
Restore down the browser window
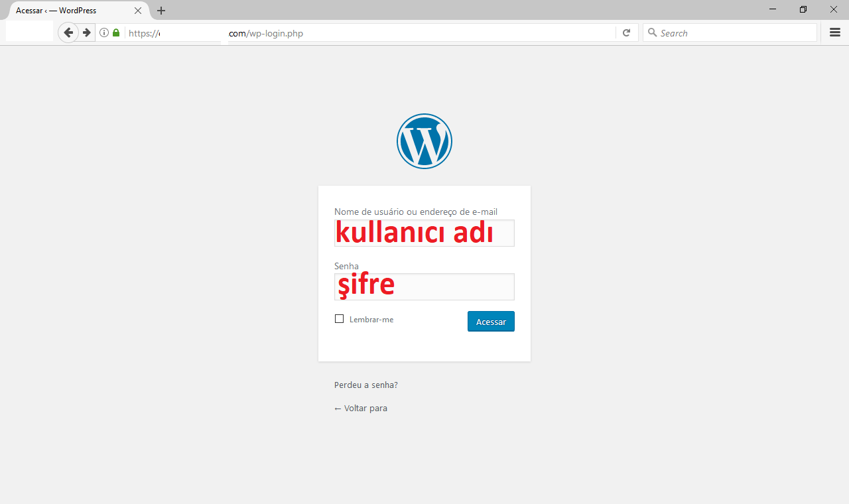coord(803,9)
